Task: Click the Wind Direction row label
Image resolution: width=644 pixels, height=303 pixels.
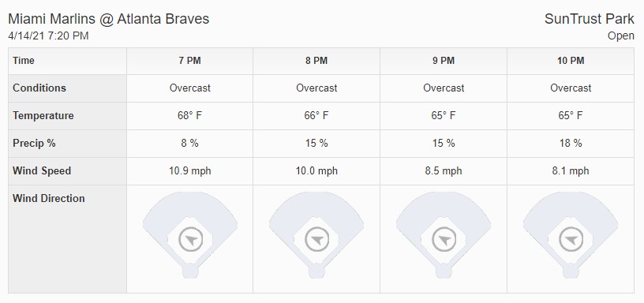Action: tap(48, 198)
